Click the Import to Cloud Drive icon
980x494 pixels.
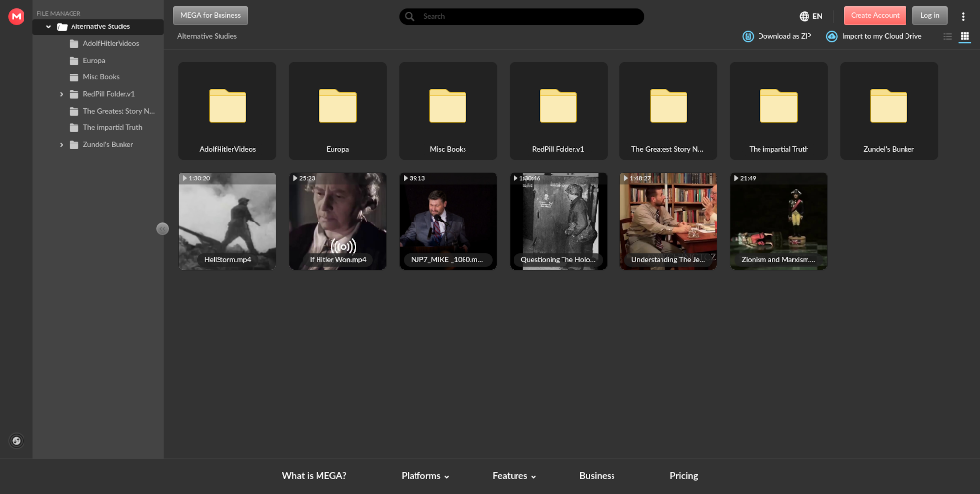832,36
